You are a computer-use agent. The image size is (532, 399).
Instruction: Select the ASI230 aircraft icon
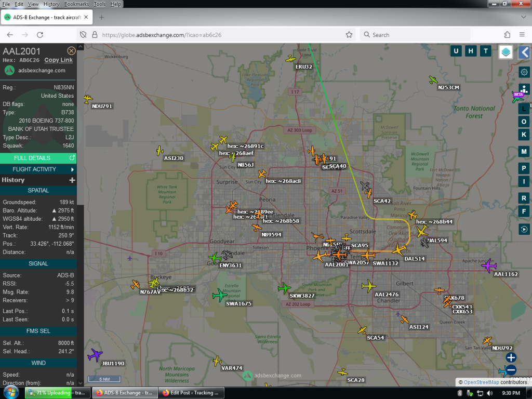(160, 151)
